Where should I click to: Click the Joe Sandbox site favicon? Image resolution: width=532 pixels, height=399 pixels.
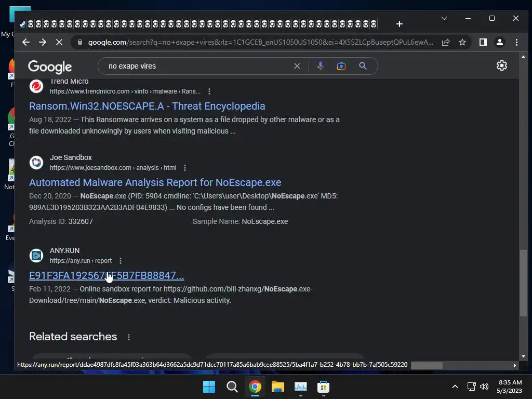pos(36,163)
